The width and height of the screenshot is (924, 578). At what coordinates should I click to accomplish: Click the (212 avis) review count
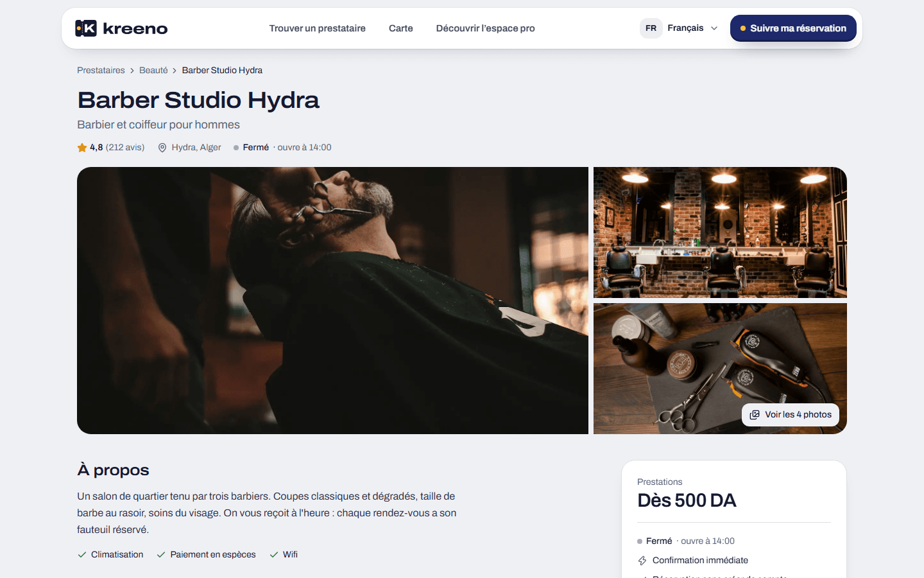[125, 148]
